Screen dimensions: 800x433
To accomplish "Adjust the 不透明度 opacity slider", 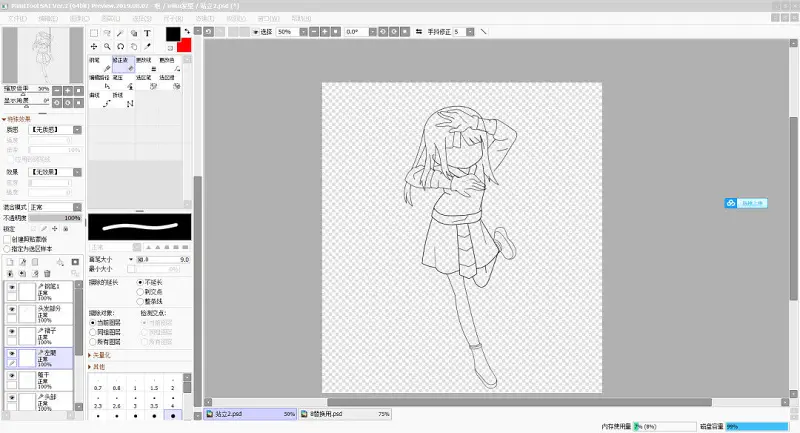I will (55, 218).
